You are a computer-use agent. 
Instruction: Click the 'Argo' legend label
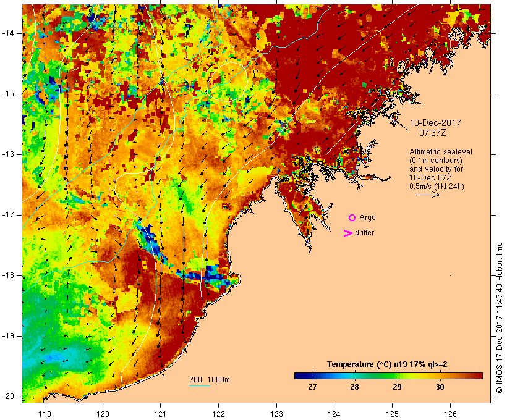368,217
